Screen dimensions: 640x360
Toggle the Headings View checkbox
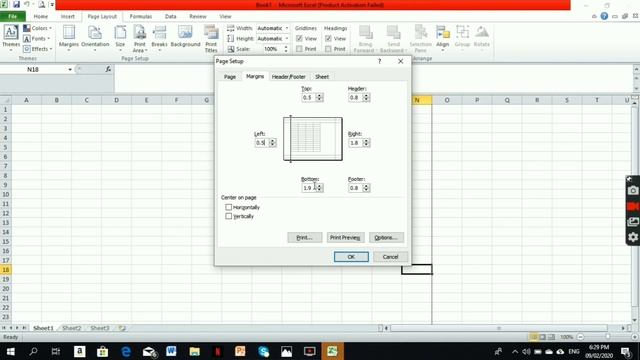[328, 38]
